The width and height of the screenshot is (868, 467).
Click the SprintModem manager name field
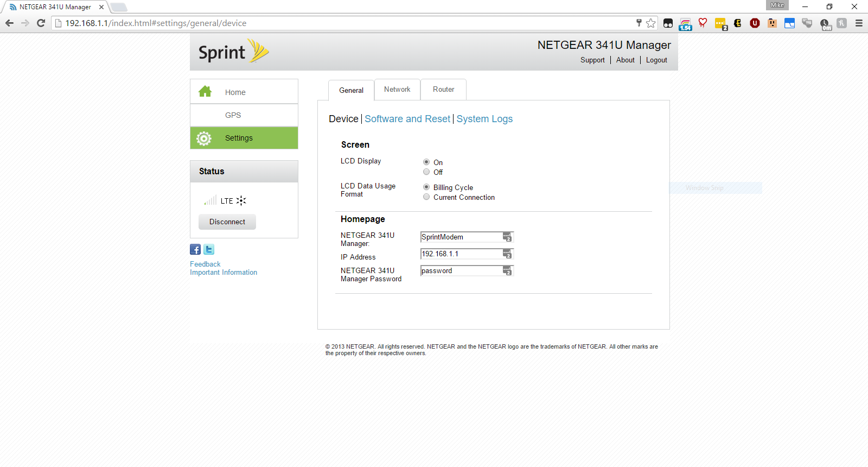click(x=467, y=237)
